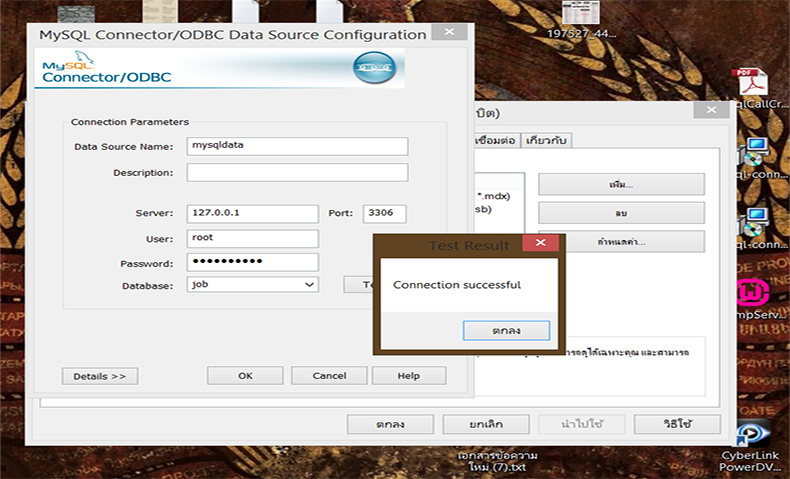The image size is (790, 479).
Task: Close the ODBC Administrator window
Action: (711, 110)
